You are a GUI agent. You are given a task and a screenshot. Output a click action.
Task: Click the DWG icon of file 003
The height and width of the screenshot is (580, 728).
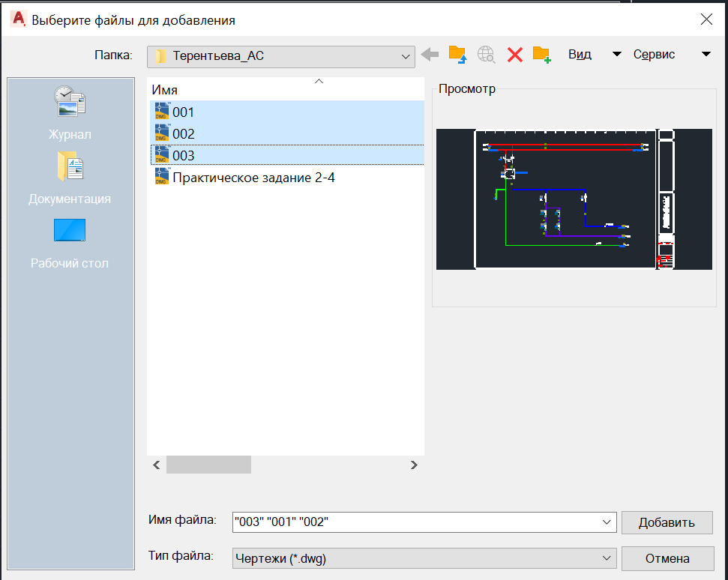pyautogui.click(x=162, y=155)
